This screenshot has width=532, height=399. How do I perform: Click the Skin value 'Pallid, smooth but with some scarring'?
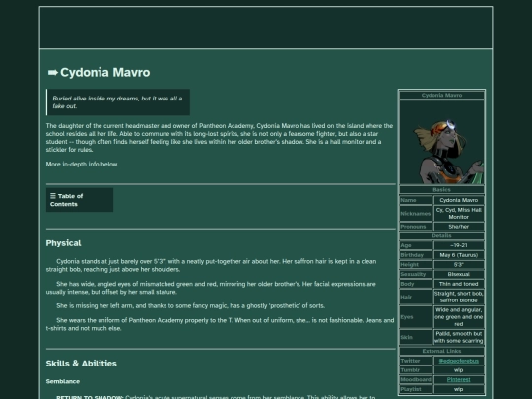pos(459,337)
